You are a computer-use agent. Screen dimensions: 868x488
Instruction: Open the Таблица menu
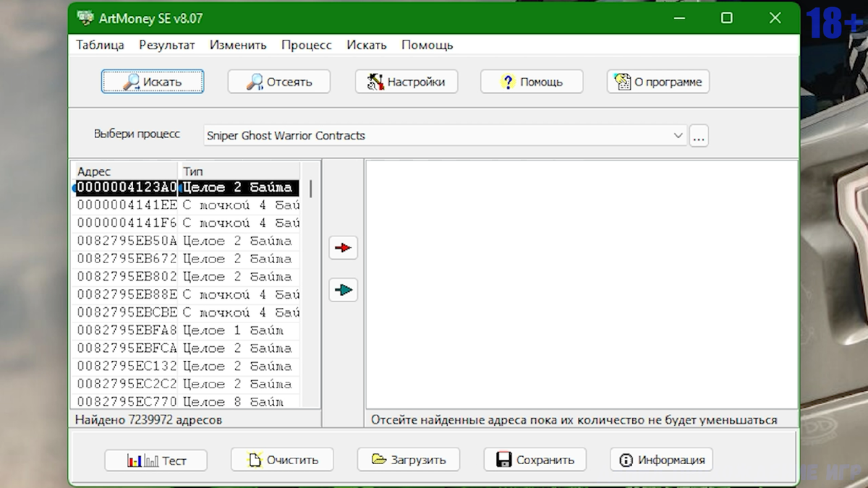point(100,45)
